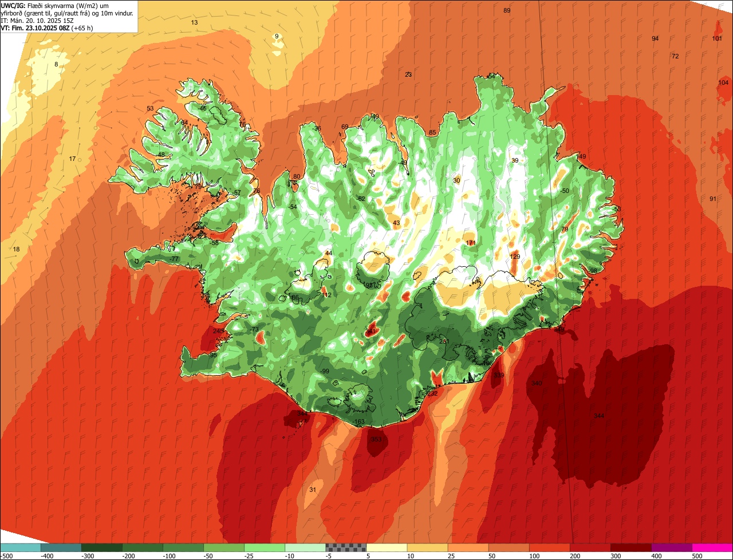Screen dimensions: 733x560
Task: Select the orange-red 100 legend swatch
Action: coord(549,547)
